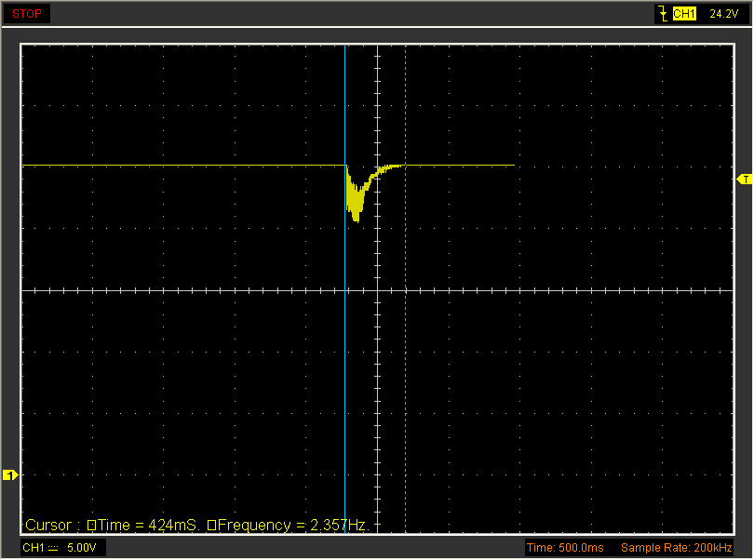Image resolution: width=754 pixels, height=560 pixels.
Task: Click the Time: 500.0ms timebase readout
Action: click(565, 548)
